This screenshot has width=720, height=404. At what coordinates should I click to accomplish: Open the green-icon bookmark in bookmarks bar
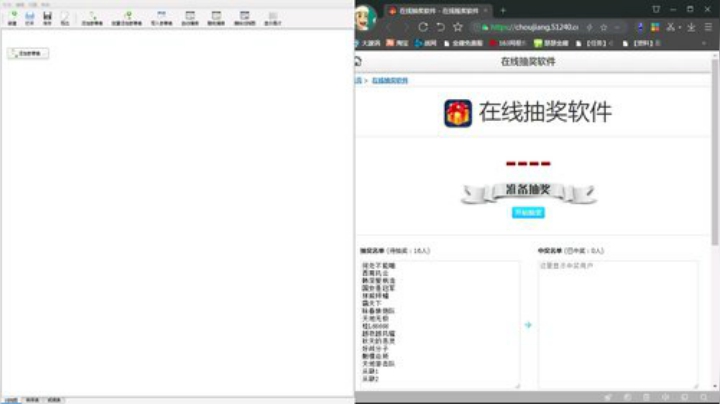pyautogui.click(x=551, y=43)
